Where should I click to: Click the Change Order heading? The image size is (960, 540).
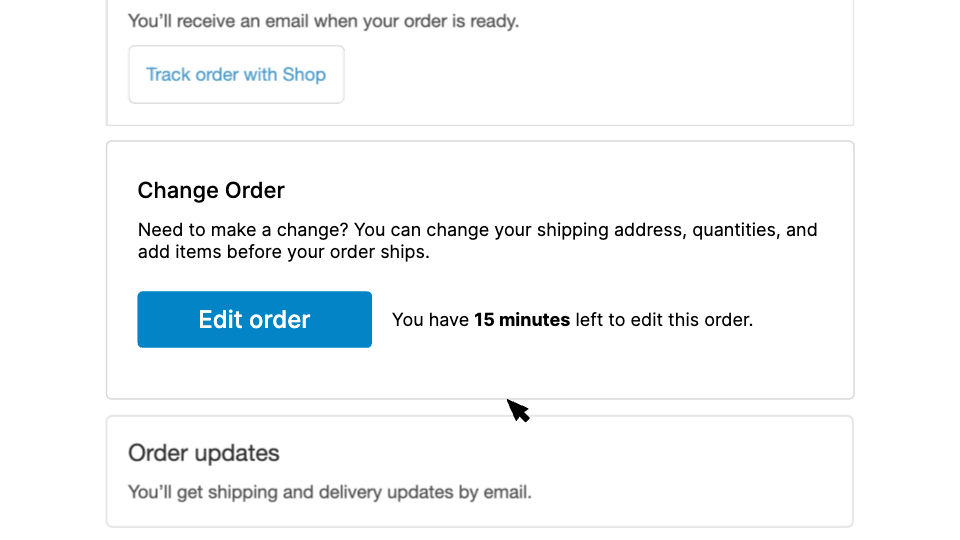pyautogui.click(x=211, y=190)
